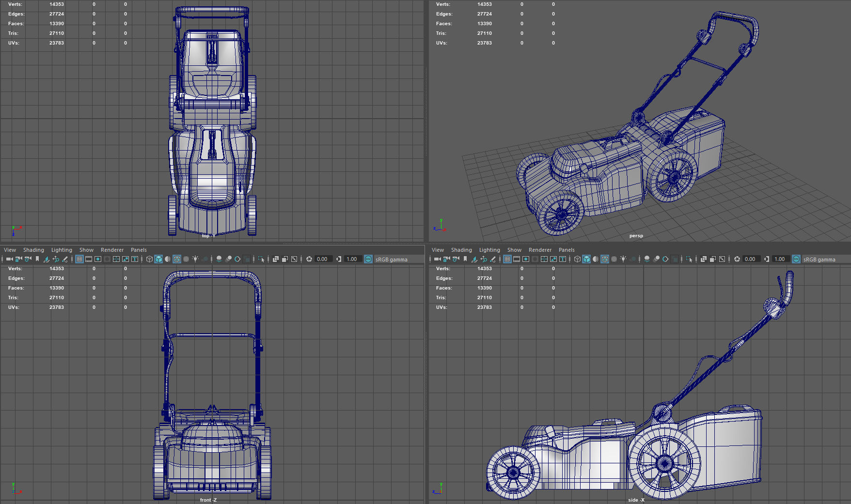This screenshot has width=851, height=504.
Task: Click X-Ray icon in front panel toolbar
Action: pyautogui.click(x=276, y=259)
